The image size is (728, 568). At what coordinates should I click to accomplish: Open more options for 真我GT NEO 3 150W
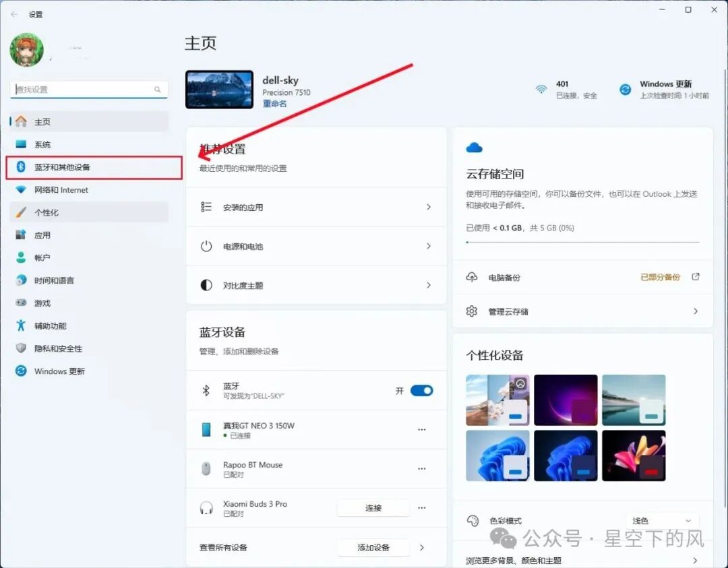point(421,430)
